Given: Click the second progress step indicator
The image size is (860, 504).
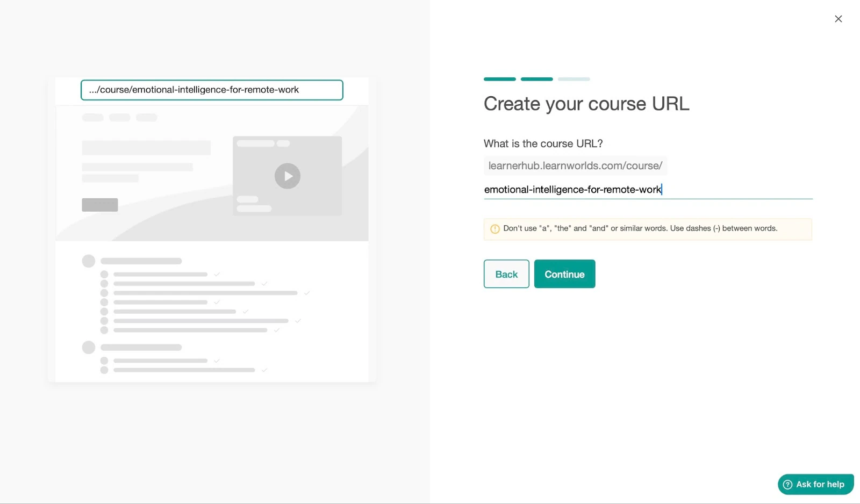Looking at the screenshot, I should [x=537, y=79].
